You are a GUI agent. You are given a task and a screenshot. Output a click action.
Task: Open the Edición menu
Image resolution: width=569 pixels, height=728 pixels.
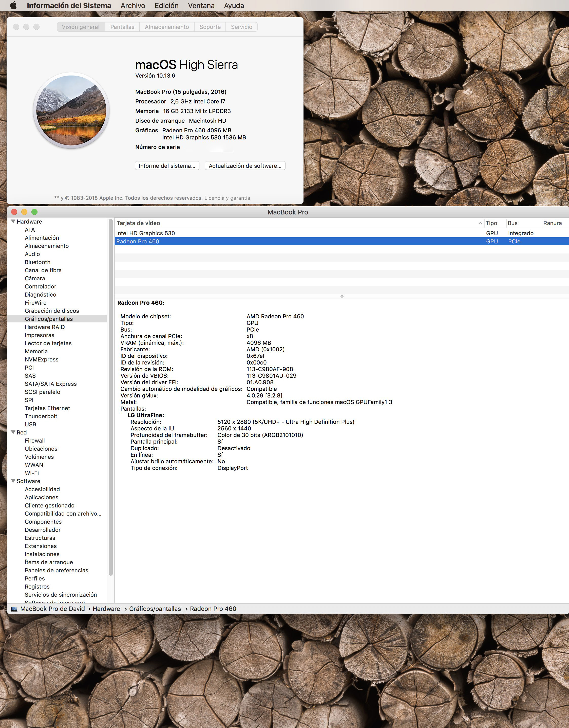[166, 6]
